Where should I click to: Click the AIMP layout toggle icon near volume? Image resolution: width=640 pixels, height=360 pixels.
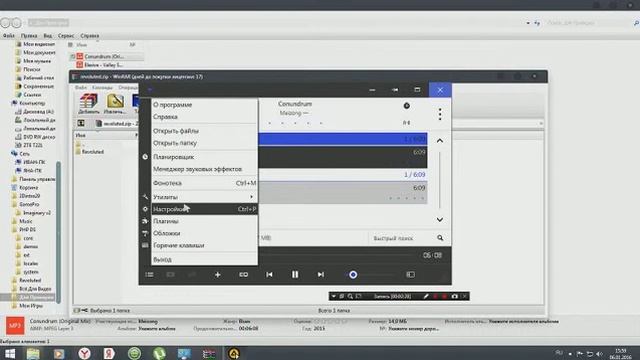tap(411, 275)
